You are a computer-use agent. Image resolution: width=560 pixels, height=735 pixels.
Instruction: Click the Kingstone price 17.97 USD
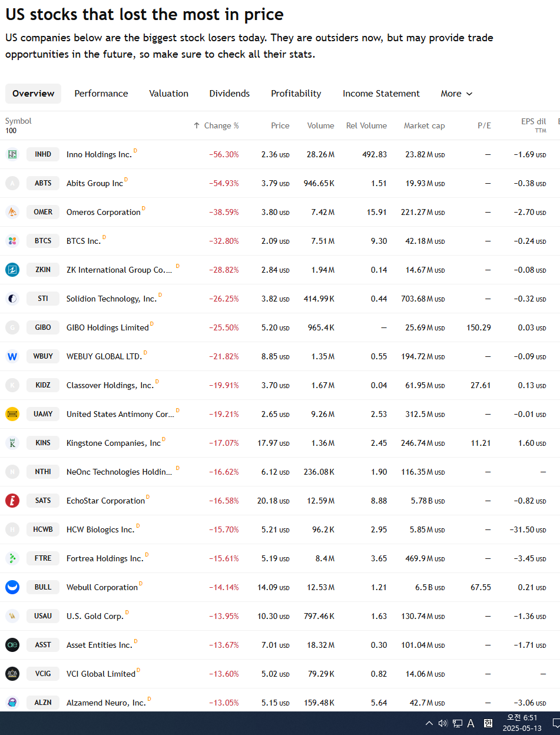[x=273, y=443]
